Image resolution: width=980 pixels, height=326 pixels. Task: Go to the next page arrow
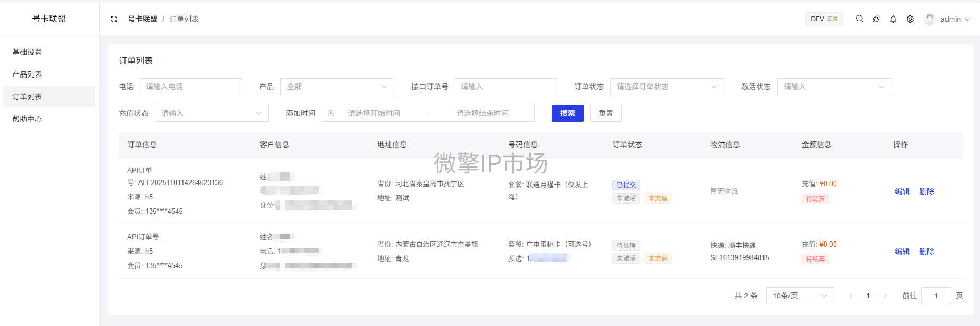coord(885,296)
